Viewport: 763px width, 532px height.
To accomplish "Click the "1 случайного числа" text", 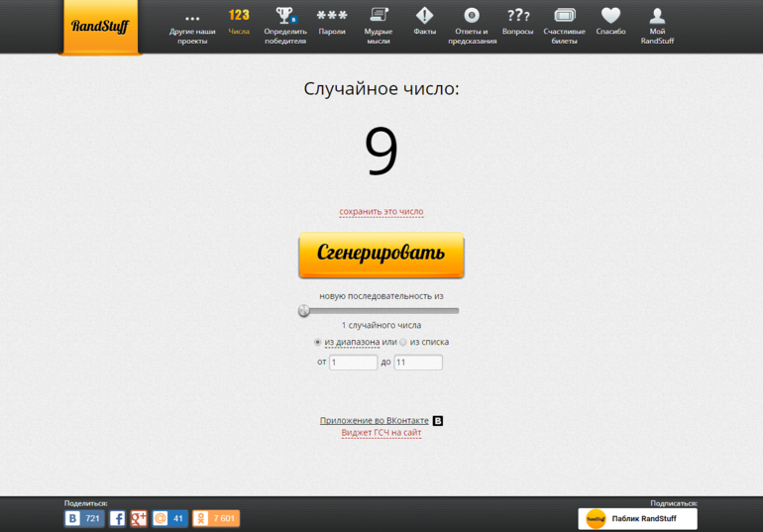I will click(x=381, y=325).
